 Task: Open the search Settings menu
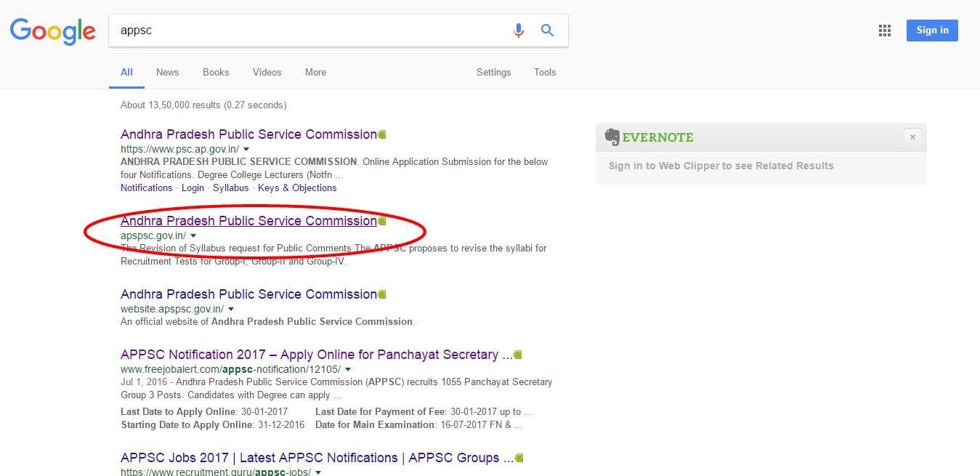[x=494, y=72]
